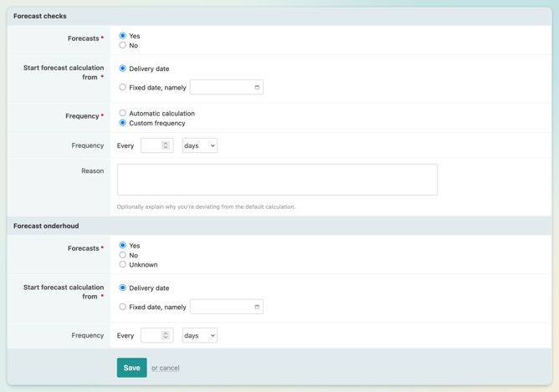
Task: Select Fixed date option in Forecast checks
Action: click(123, 87)
